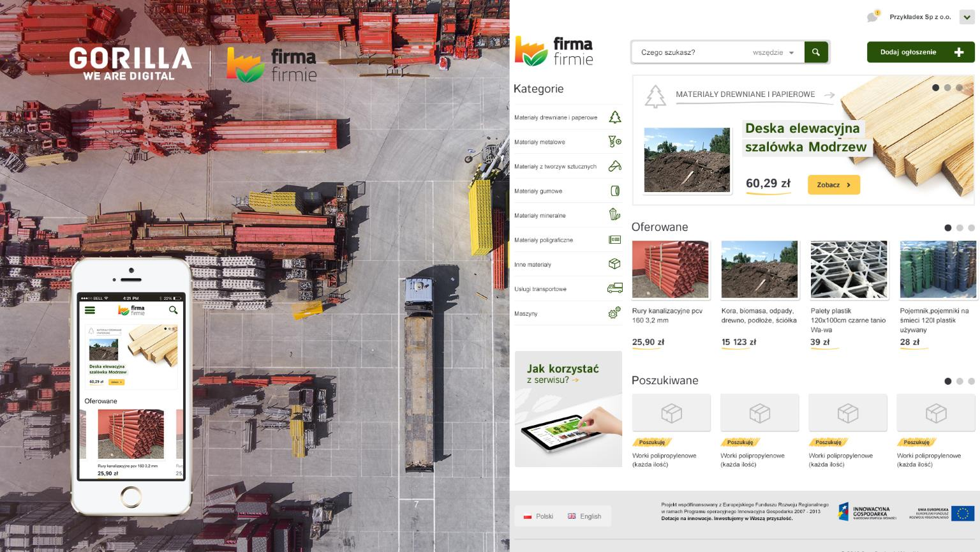Screen dimensions: 980x552
Task: Click the tree icon in the featured banner
Action: (655, 96)
